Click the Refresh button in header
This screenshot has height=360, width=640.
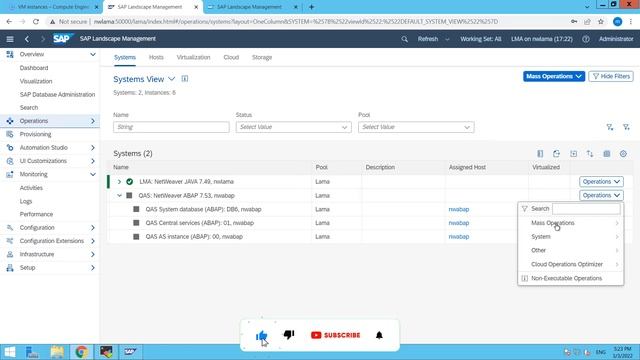coord(427,39)
